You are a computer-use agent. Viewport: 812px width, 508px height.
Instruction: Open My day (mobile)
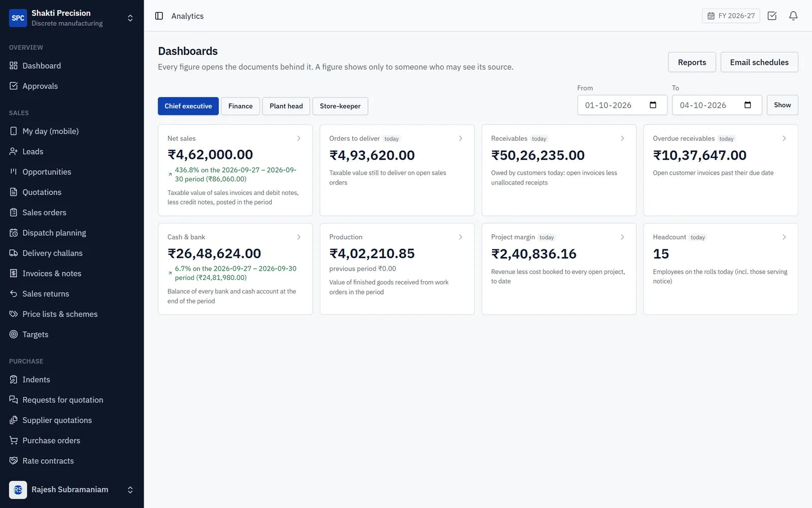point(72,131)
